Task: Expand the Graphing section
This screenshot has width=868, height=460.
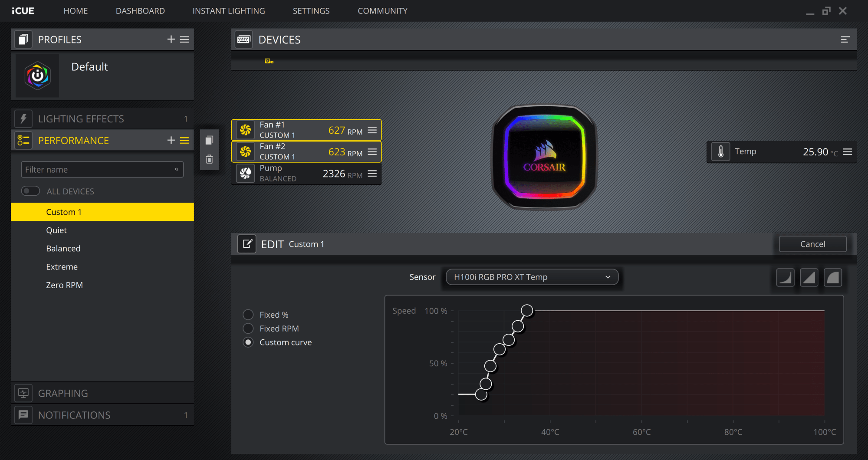Action: pos(102,393)
